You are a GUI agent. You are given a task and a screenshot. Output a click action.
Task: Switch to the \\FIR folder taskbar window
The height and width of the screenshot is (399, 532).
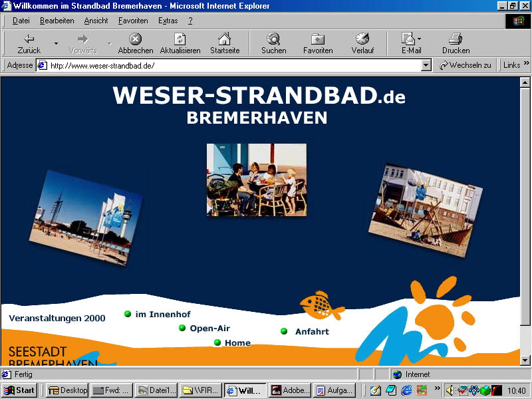point(201,390)
